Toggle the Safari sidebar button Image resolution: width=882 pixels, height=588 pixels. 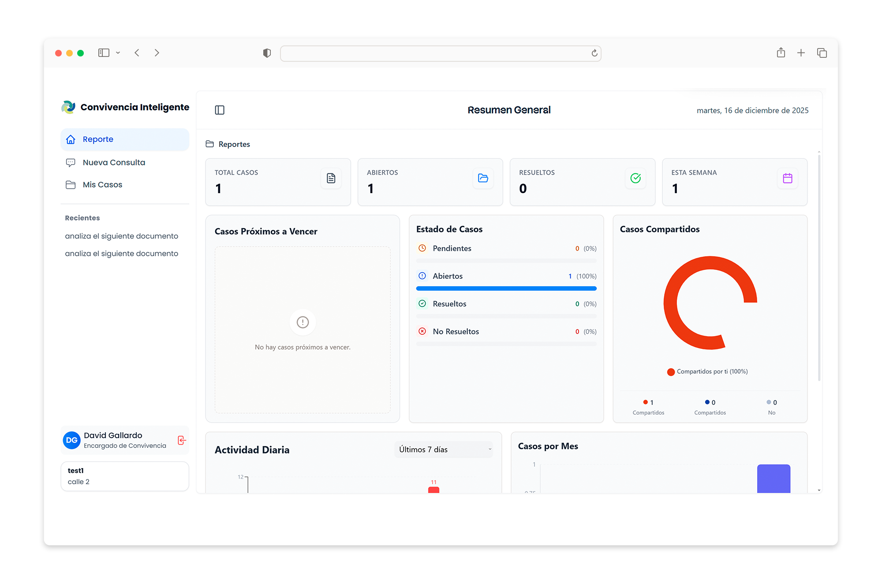click(x=104, y=53)
